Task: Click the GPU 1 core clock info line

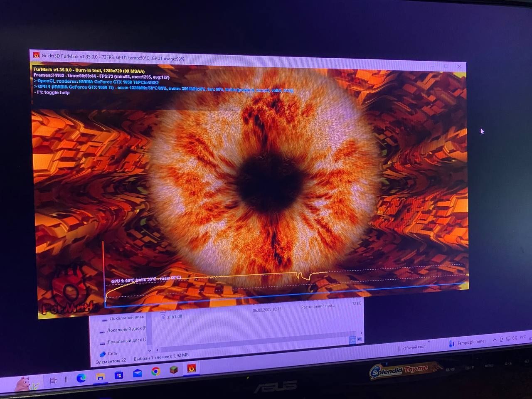Action: point(163,88)
